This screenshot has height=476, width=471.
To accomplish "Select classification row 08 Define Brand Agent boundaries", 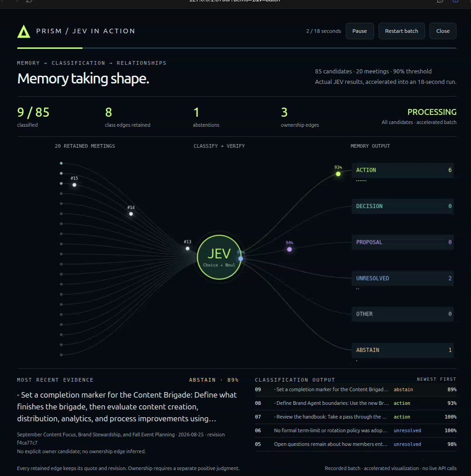I will coord(355,403).
